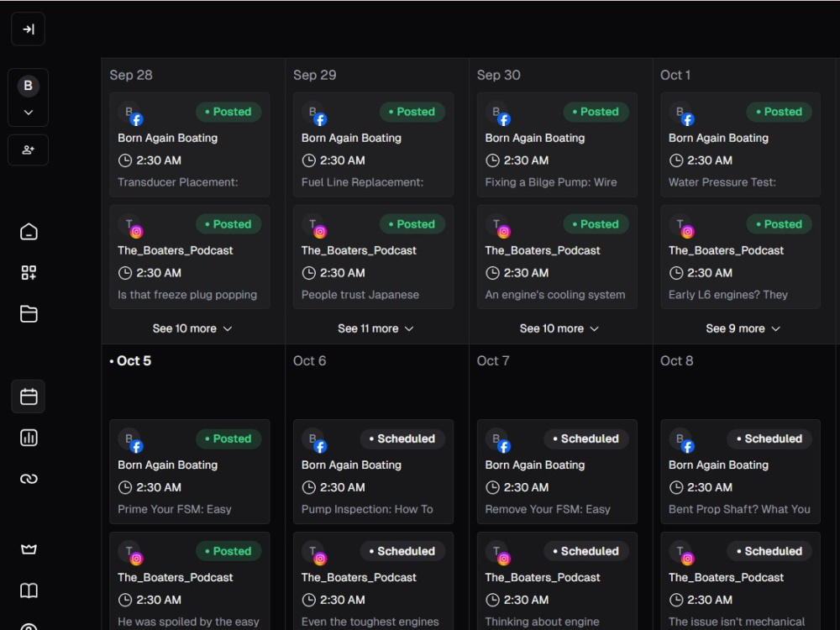
Task: Go to Home icon in sidebar
Action: click(29, 232)
